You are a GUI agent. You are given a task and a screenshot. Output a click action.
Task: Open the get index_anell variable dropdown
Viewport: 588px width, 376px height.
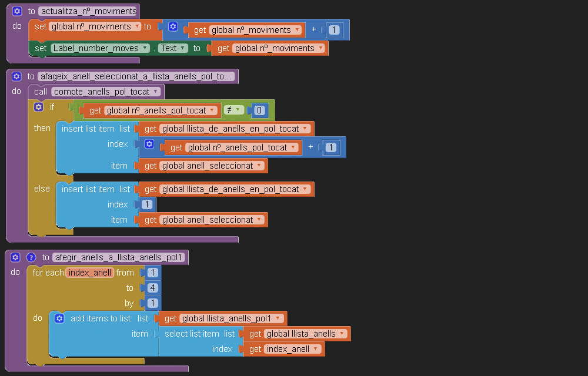(x=316, y=349)
